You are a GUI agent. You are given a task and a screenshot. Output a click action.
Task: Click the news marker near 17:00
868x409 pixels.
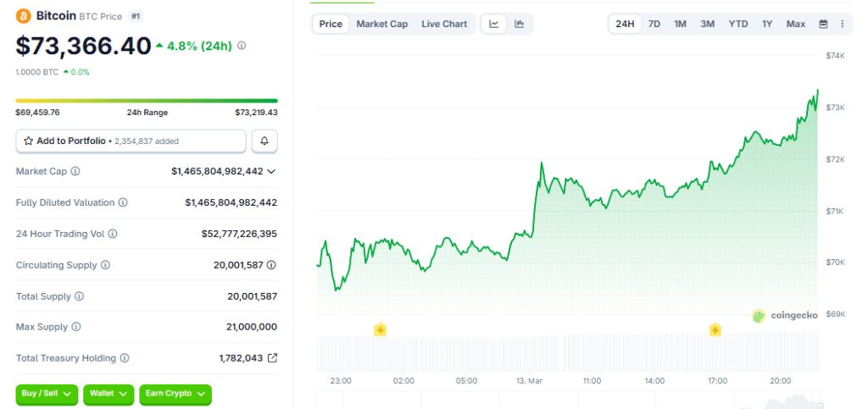pyautogui.click(x=715, y=329)
